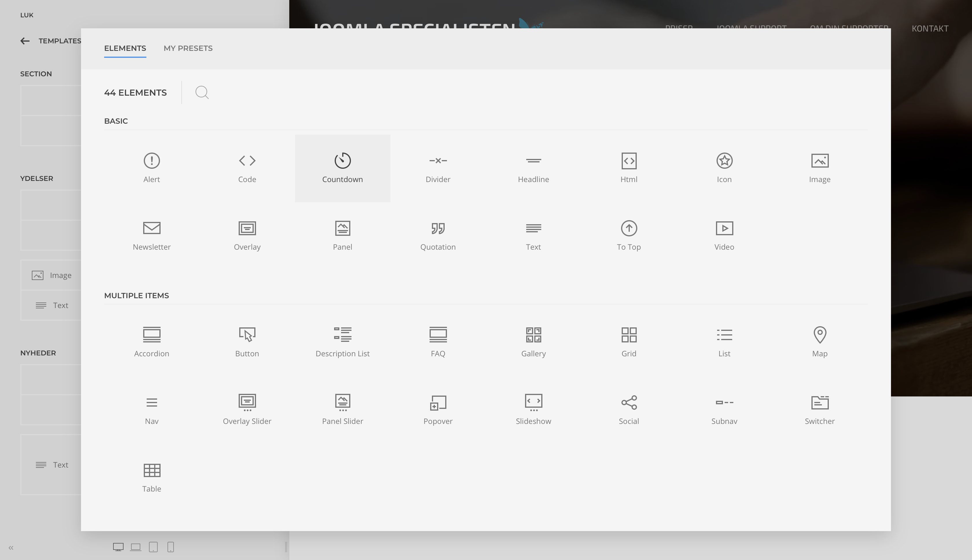Switch preview to phone portrait view
972x560 pixels.
coord(170,547)
